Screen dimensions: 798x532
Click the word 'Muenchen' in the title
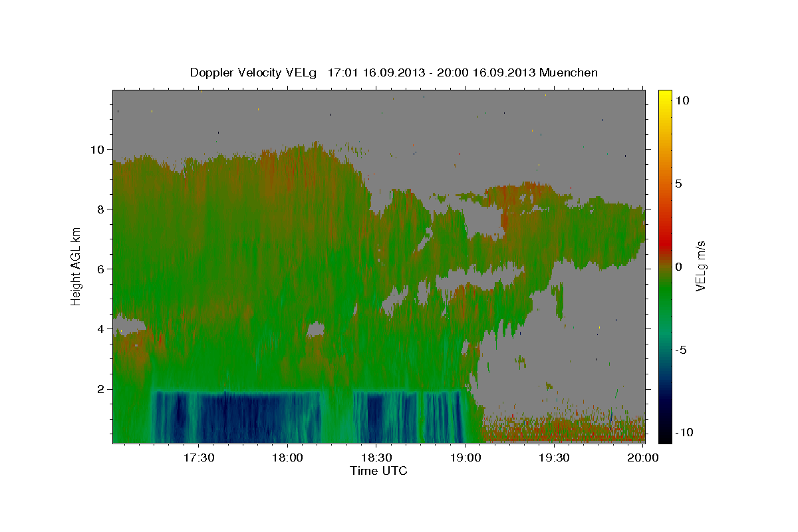pyautogui.click(x=569, y=72)
